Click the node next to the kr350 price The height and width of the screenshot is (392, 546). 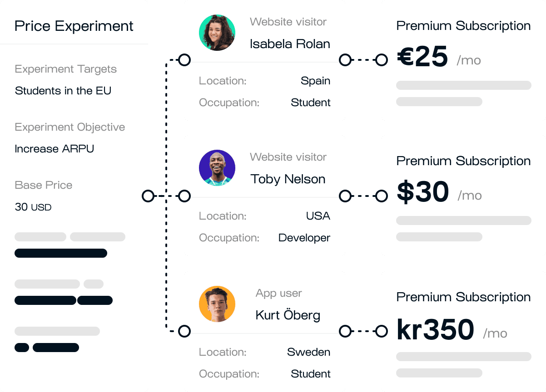382,331
